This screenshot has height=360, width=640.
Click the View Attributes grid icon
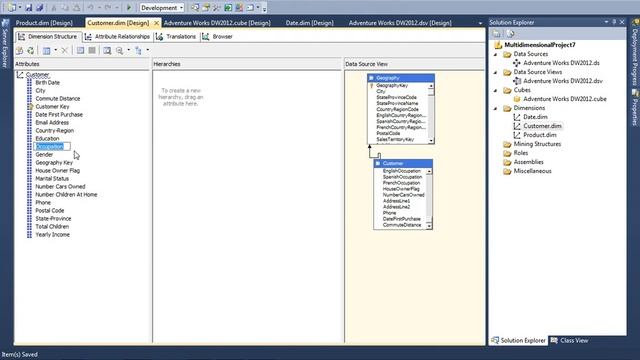[47, 51]
